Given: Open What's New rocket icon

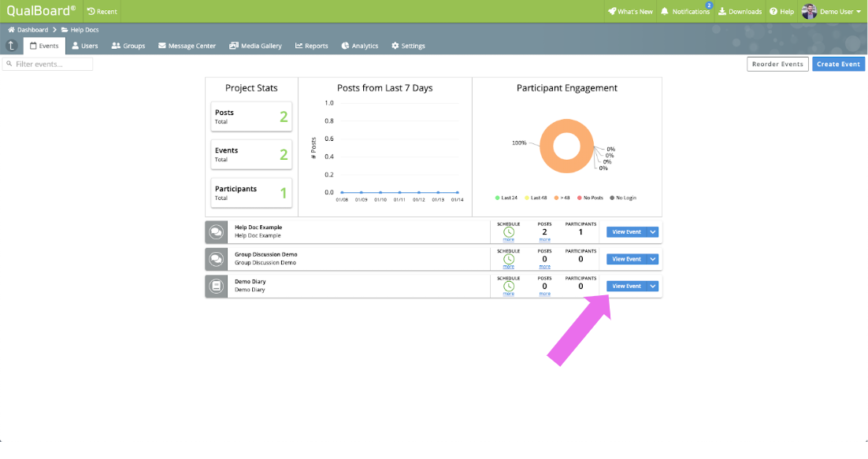Looking at the screenshot, I should point(612,12).
